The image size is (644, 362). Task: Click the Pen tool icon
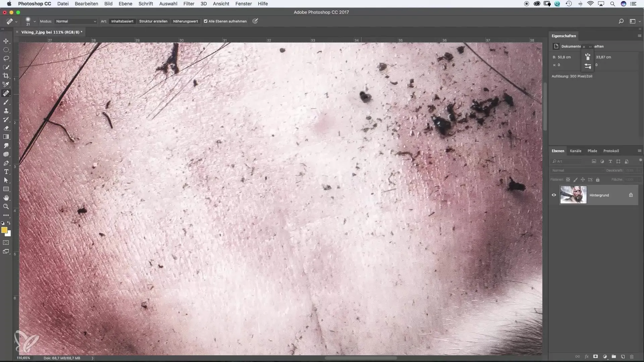pyautogui.click(x=6, y=163)
